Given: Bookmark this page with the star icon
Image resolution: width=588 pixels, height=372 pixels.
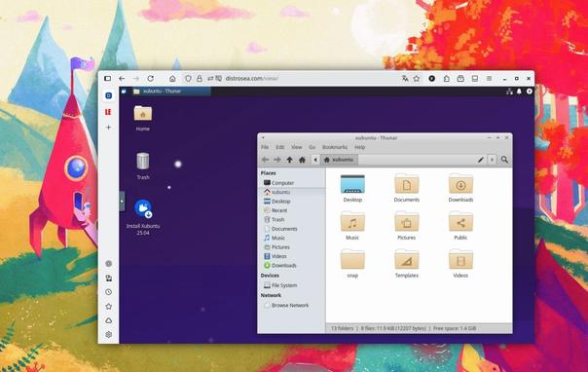Looking at the screenshot, I should [417, 79].
